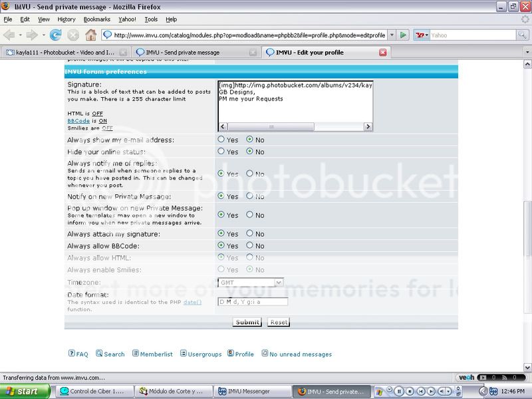Select No for Pop up window on new PM
Image resolution: width=532 pixels, height=399 pixels.
coord(250,214)
